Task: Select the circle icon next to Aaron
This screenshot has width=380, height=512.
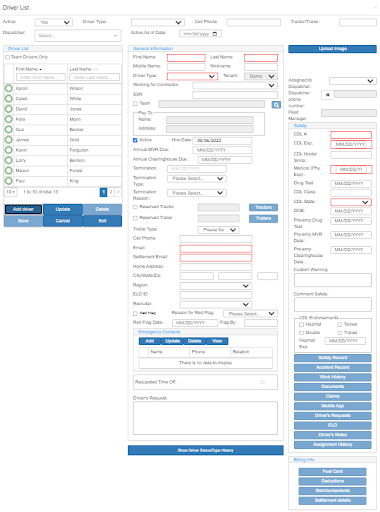Action: coord(9,88)
